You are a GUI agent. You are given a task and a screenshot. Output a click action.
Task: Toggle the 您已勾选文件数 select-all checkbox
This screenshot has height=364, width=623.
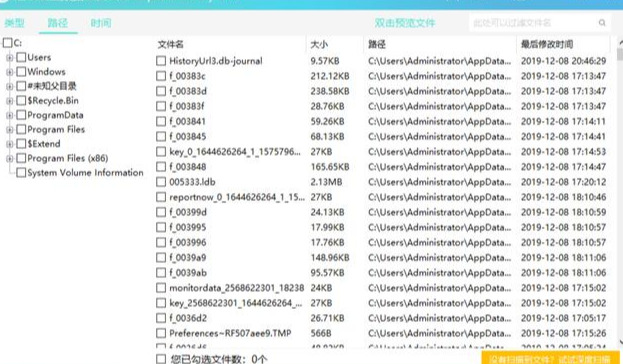coord(161,359)
